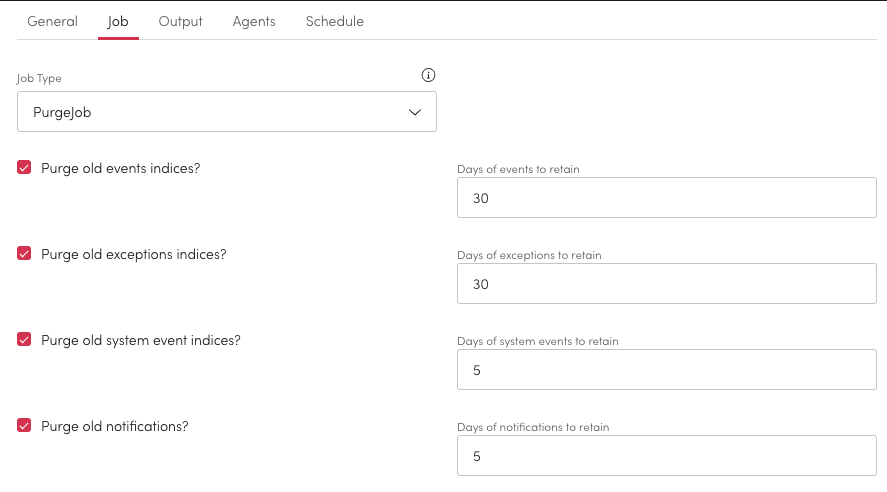Focus Days of exceptions to retain field
Screen dimensions: 887x492
pos(666,284)
